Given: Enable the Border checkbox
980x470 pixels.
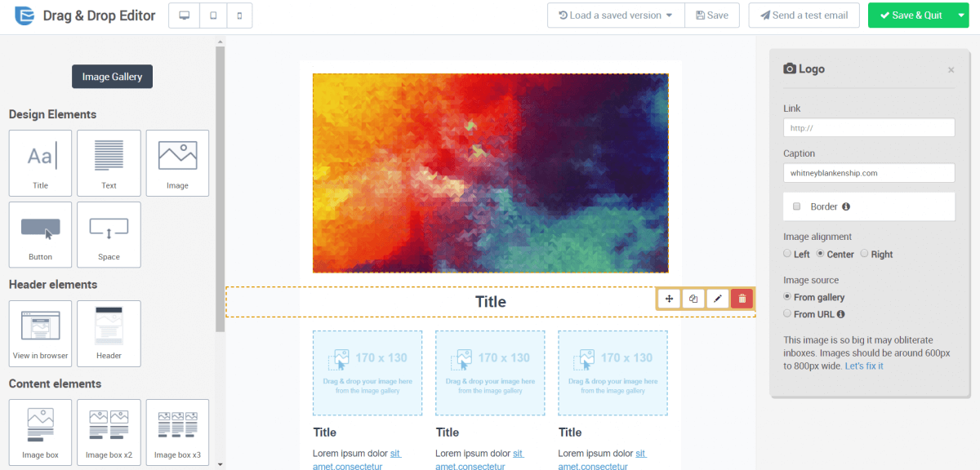Looking at the screenshot, I should click(796, 206).
